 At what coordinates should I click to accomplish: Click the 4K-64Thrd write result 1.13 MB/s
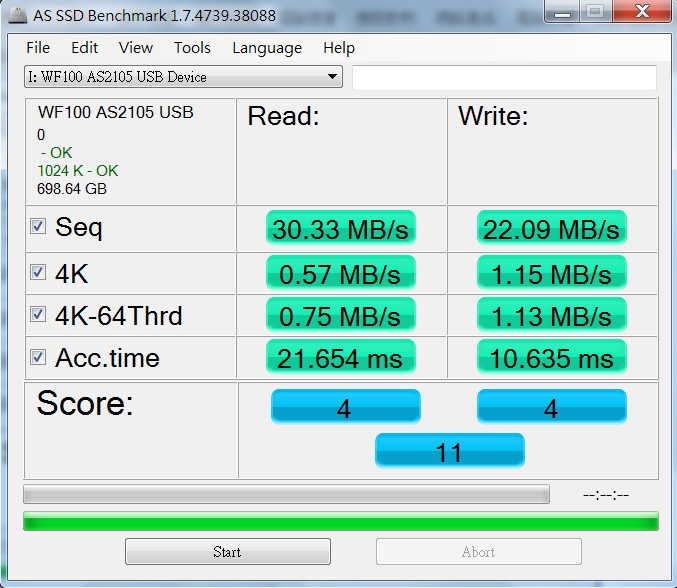coord(551,315)
